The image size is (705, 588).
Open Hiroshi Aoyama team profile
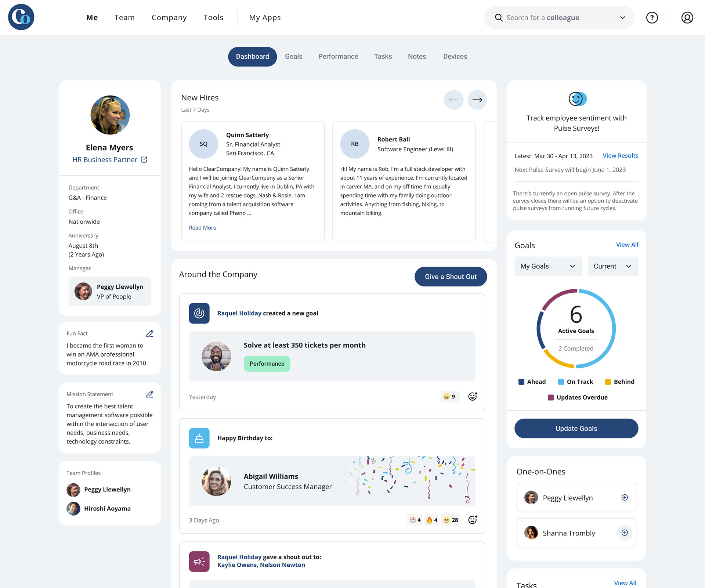(98, 509)
